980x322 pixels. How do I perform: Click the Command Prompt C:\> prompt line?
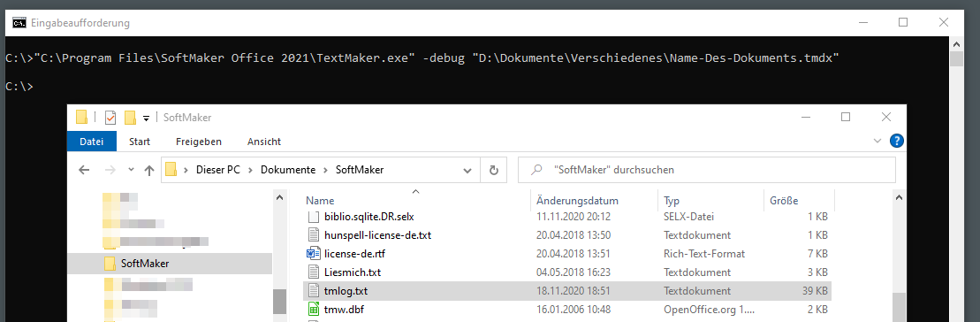pos(19,87)
